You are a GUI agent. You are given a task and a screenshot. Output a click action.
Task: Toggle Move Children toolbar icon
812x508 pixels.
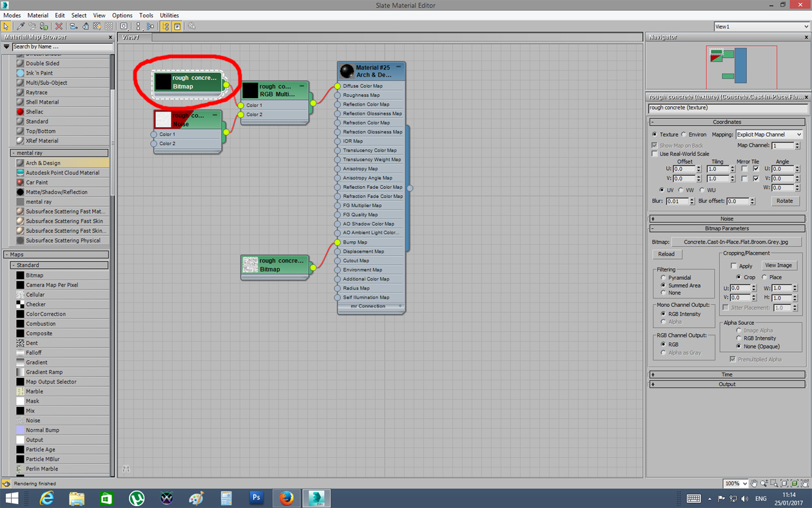tap(73, 26)
